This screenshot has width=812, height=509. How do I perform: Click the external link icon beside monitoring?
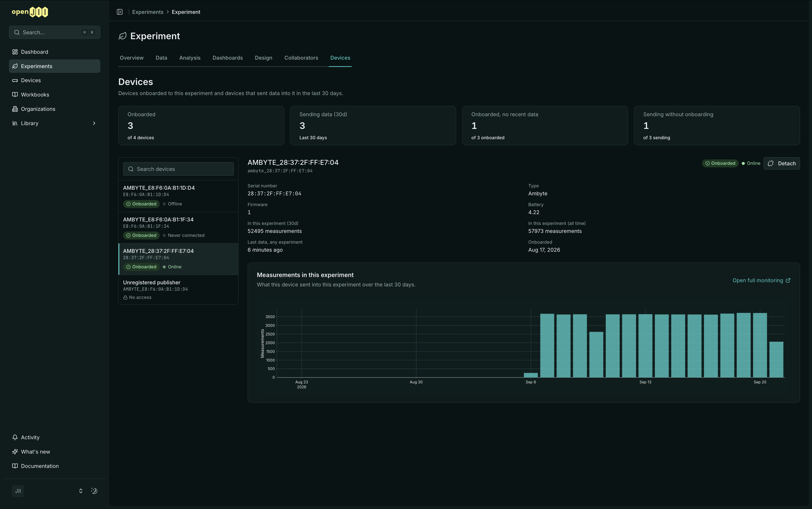tap(788, 281)
